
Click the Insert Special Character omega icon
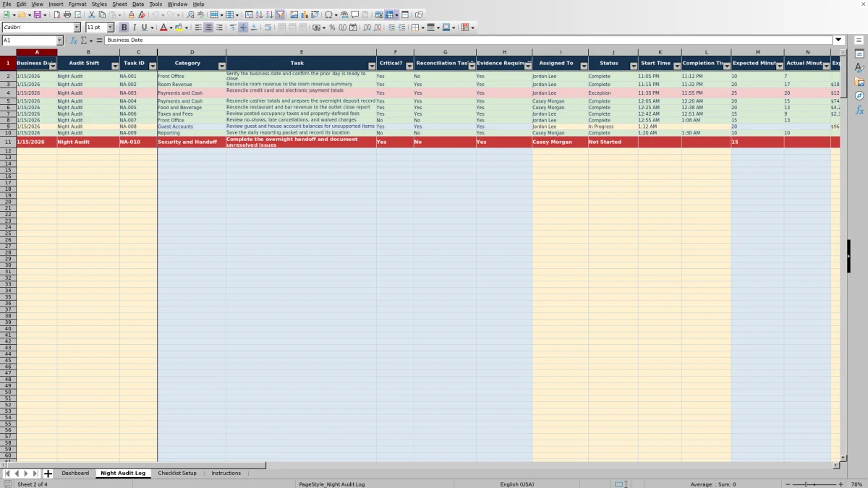[328, 14]
